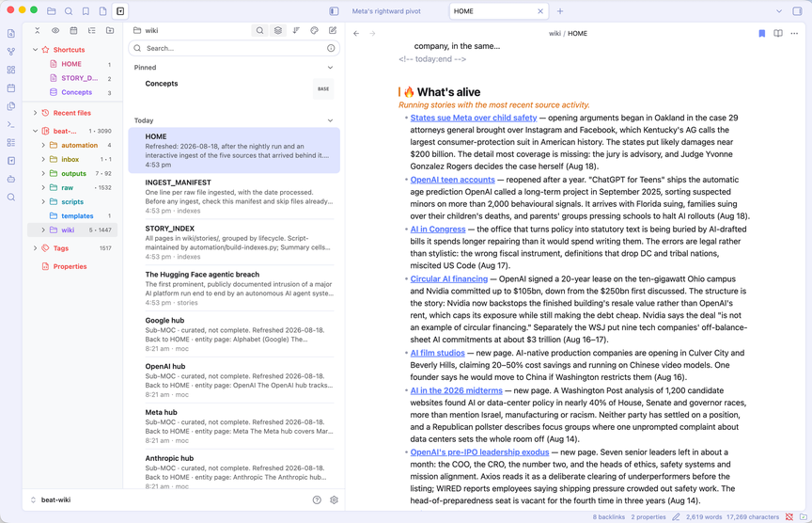Open the bookmarks tab in sidebar header

tap(86, 11)
